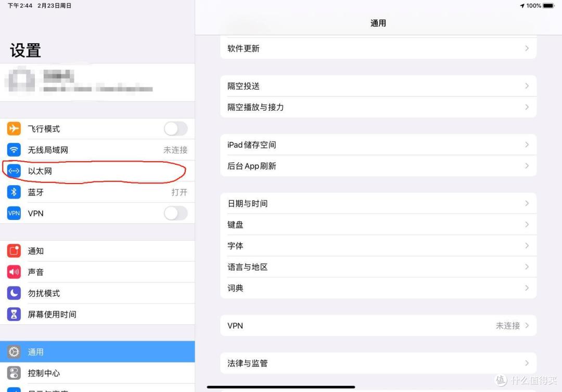The width and height of the screenshot is (562, 392).
Task: Open chevron on 软件更新 row
Action: click(527, 48)
